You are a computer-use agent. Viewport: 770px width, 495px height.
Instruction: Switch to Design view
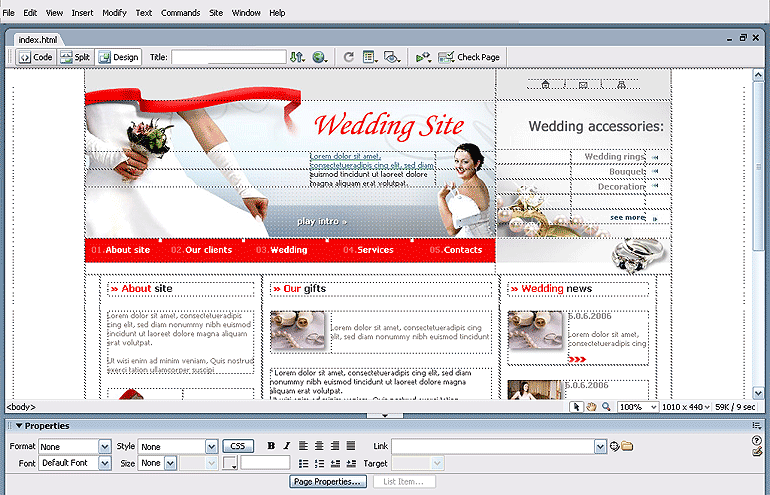118,57
